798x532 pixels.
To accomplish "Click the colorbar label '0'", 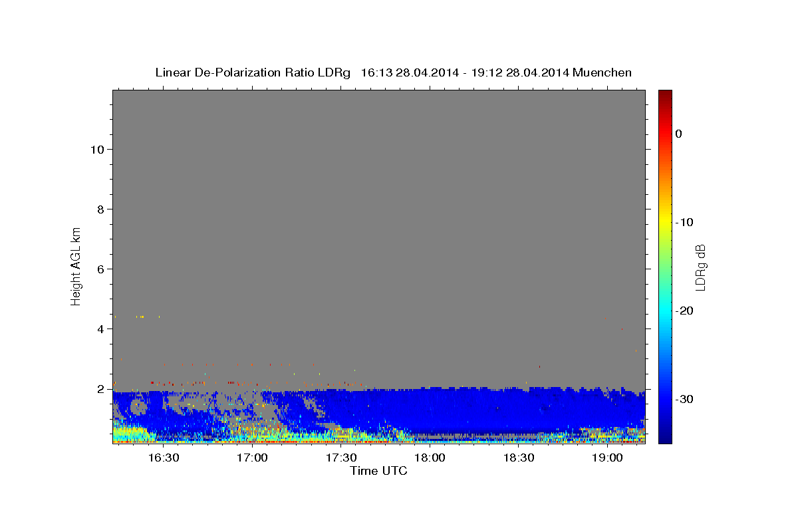I will point(678,134).
